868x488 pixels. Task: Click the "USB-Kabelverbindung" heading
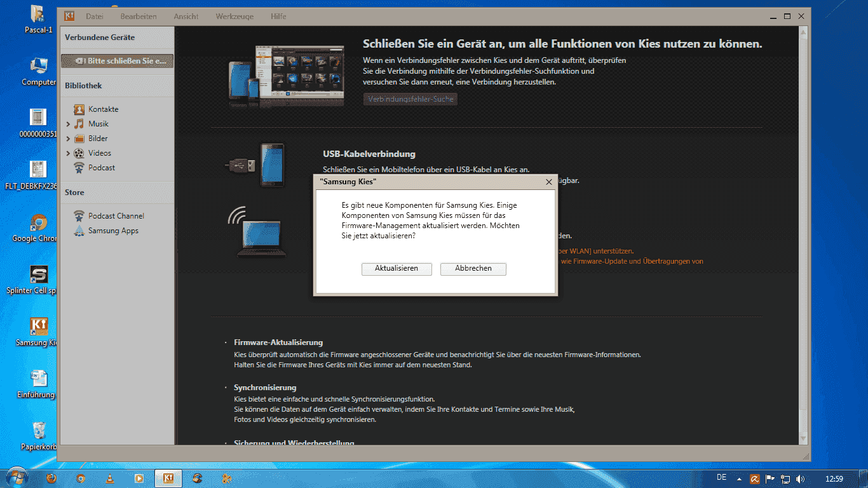tap(369, 154)
